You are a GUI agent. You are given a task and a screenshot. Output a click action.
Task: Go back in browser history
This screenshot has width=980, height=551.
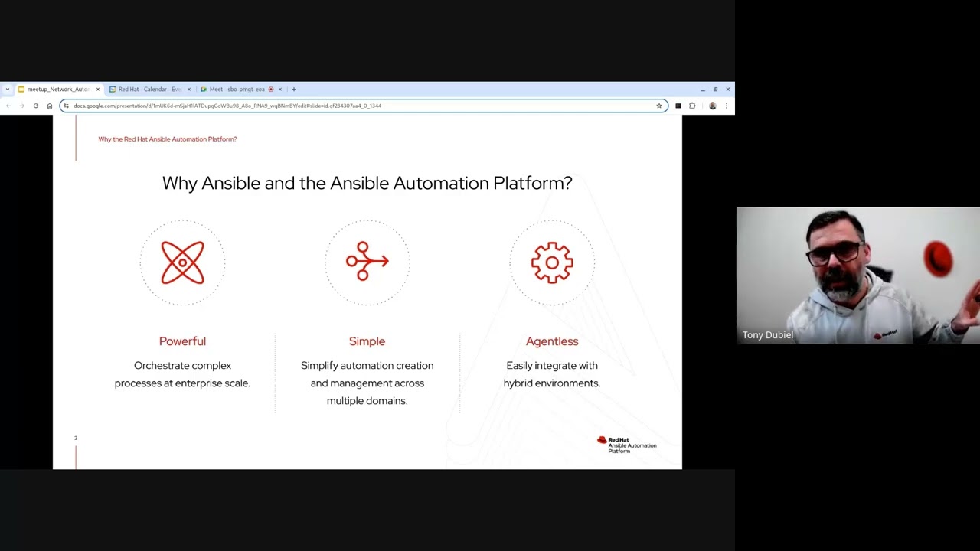[8, 106]
